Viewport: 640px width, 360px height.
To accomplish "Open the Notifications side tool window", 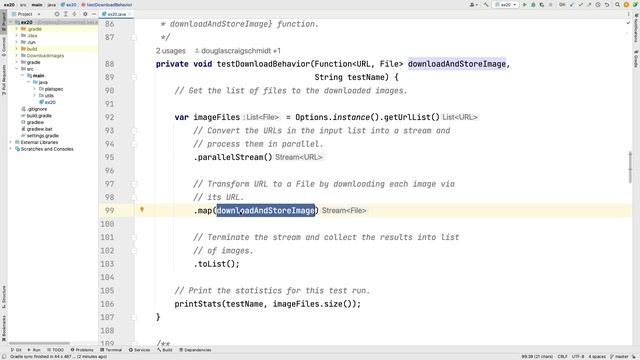I will click(636, 28).
